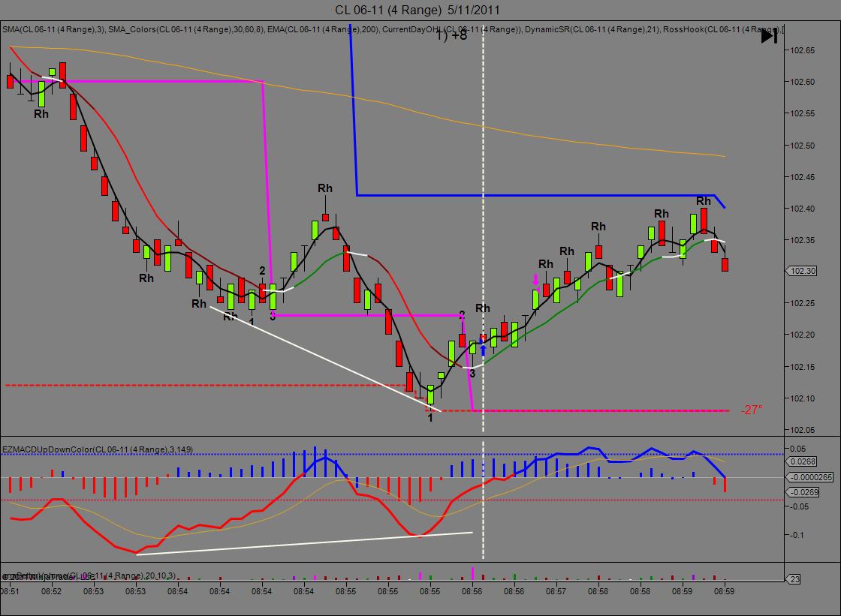Click the 08:57 time axis label
Viewport: 841px width, 616px height.
click(556, 591)
